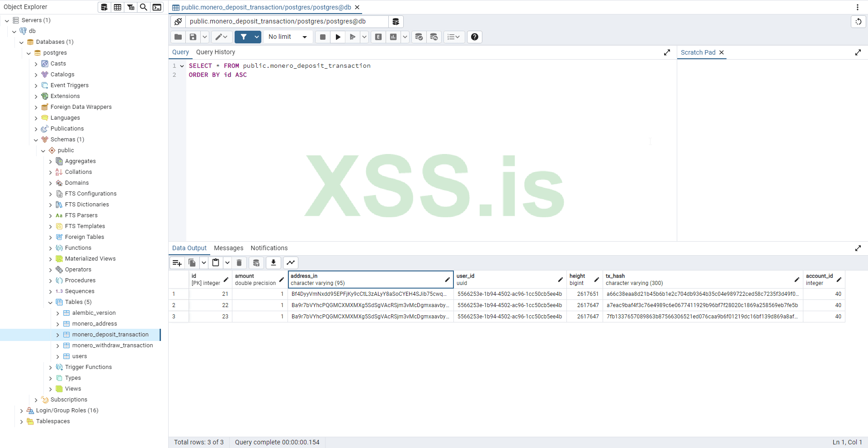Open the Edit pencil menu

221,37
